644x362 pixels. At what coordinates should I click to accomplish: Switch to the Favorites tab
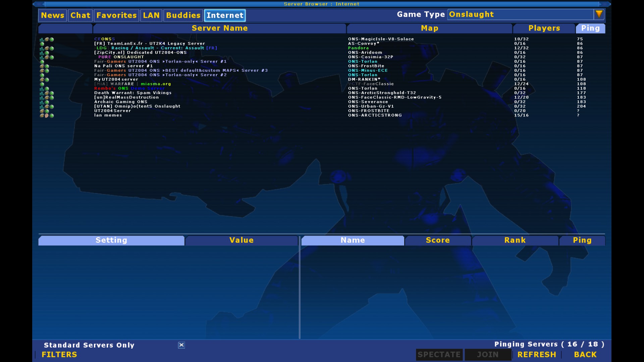click(116, 15)
